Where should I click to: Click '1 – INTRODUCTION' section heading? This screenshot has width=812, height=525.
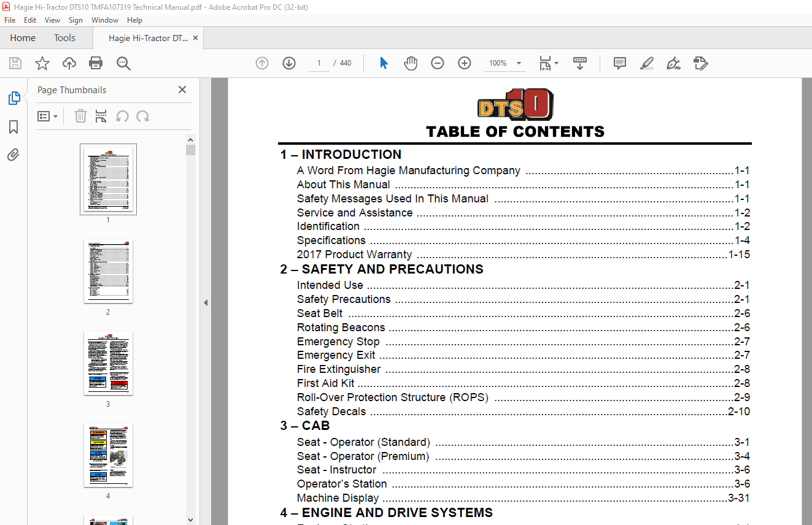click(x=341, y=155)
